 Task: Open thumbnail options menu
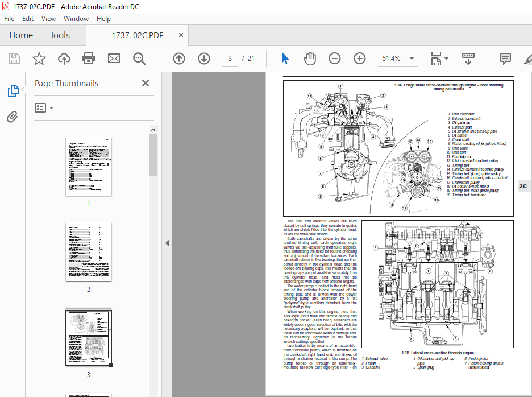click(x=44, y=108)
